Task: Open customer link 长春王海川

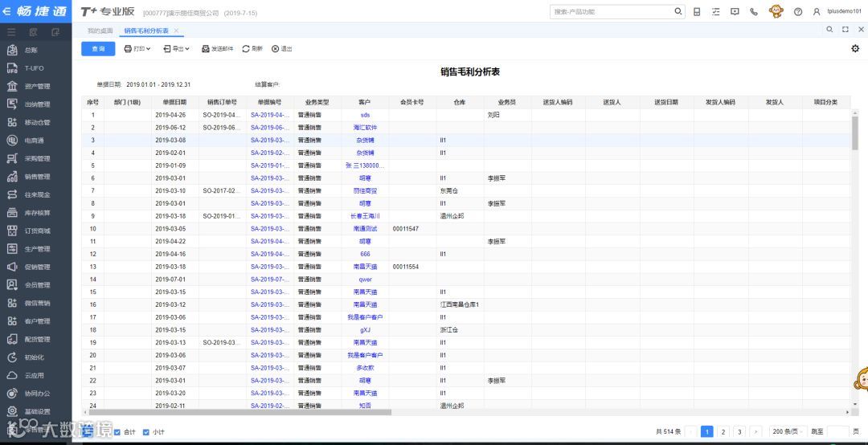Action: pos(365,216)
